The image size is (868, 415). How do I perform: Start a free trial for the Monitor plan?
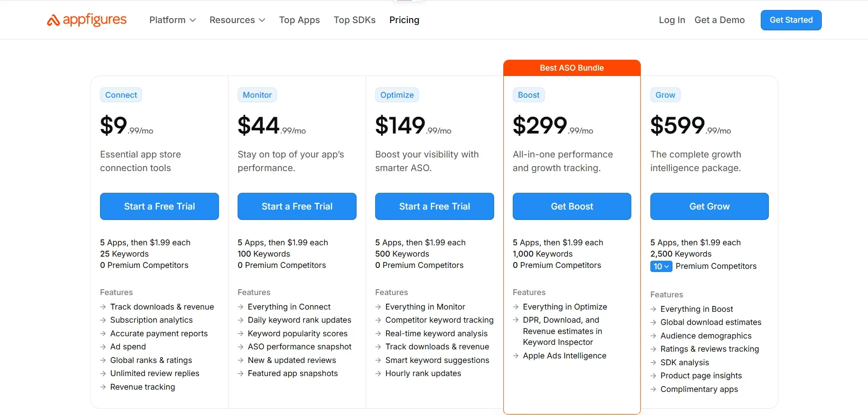[297, 206]
